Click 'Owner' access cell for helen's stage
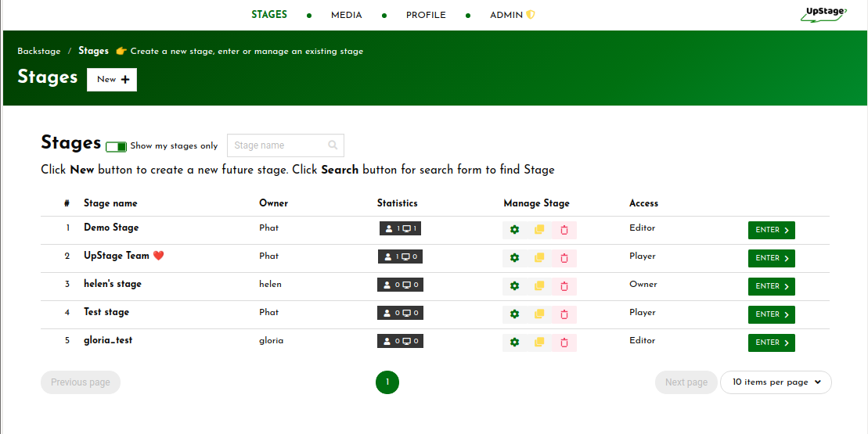The image size is (868, 434). (x=643, y=284)
